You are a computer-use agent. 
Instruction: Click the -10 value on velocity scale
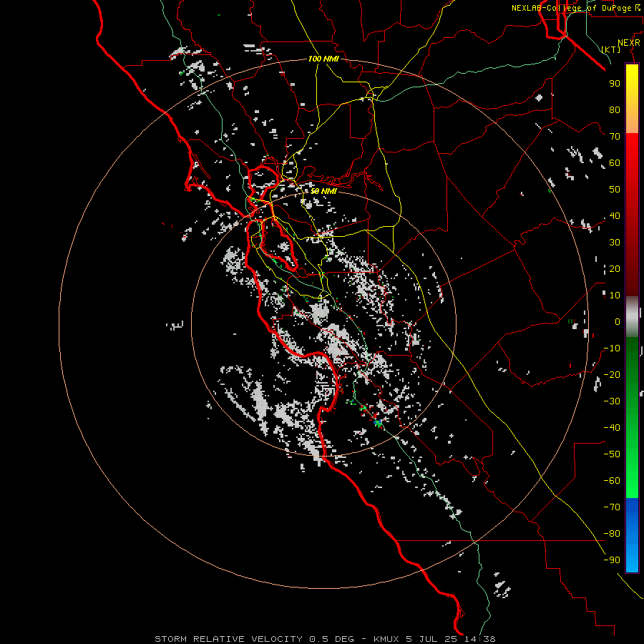pyautogui.click(x=612, y=348)
